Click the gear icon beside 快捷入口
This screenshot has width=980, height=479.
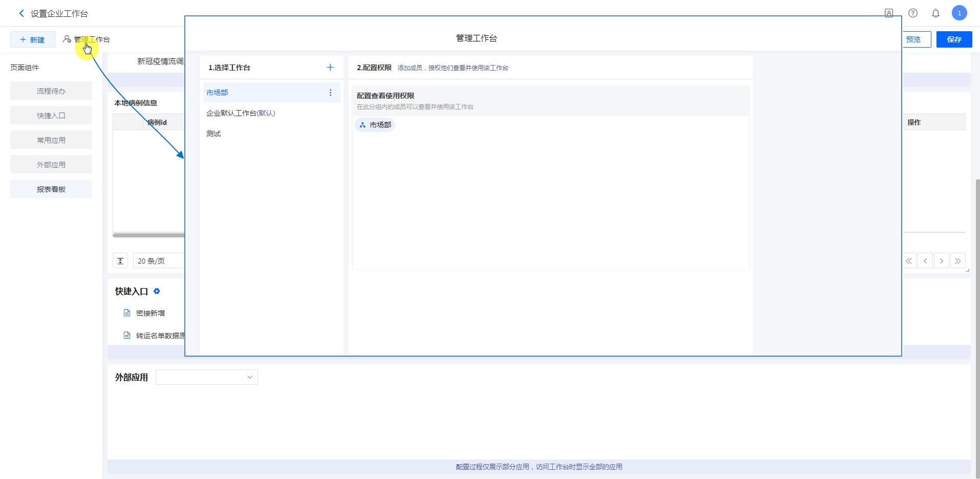tap(157, 291)
